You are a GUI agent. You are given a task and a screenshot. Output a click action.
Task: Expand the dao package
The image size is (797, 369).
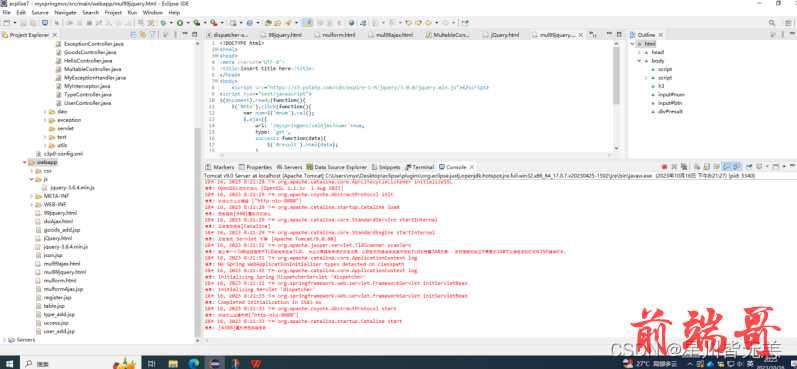tap(45, 111)
